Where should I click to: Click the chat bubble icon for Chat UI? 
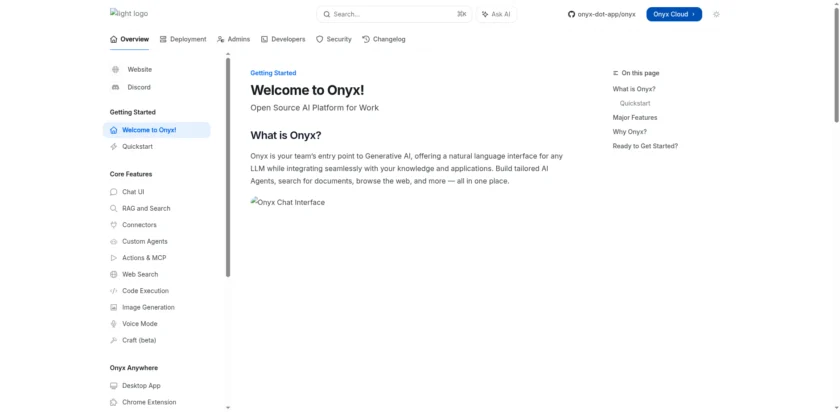(x=113, y=192)
